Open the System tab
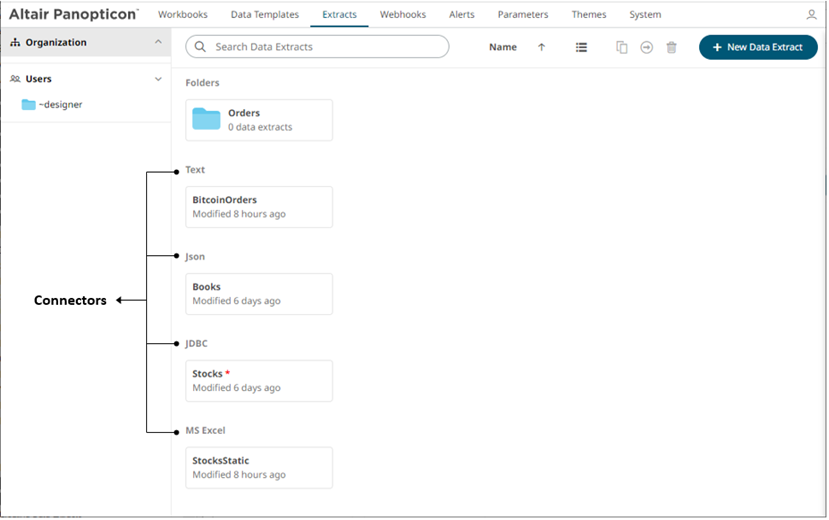Screen dimensions: 829x520 [645, 14]
